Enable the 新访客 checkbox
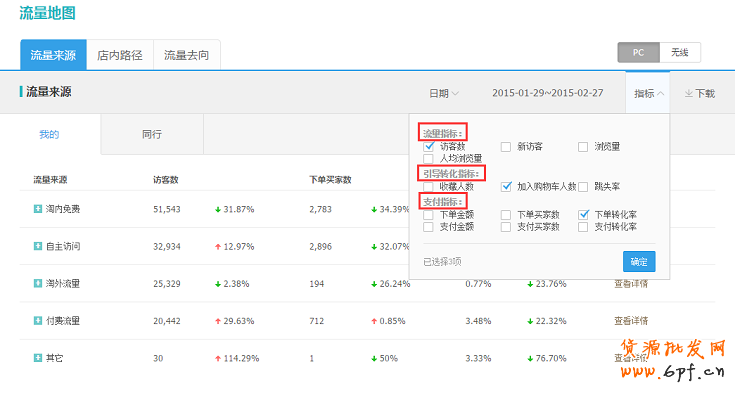The width and height of the screenshot is (735, 393). pyautogui.click(x=506, y=147)
